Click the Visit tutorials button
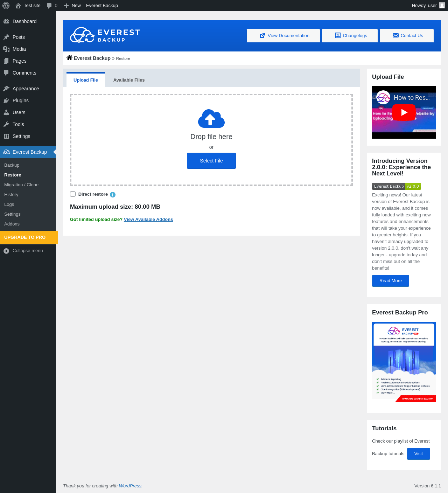Image resolution: width=448 pixels, height=493 pixels. [419, 454]
